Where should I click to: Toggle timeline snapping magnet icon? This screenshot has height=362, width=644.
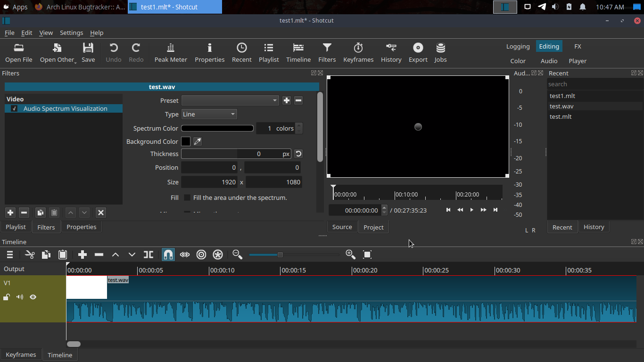coord(168,255)
